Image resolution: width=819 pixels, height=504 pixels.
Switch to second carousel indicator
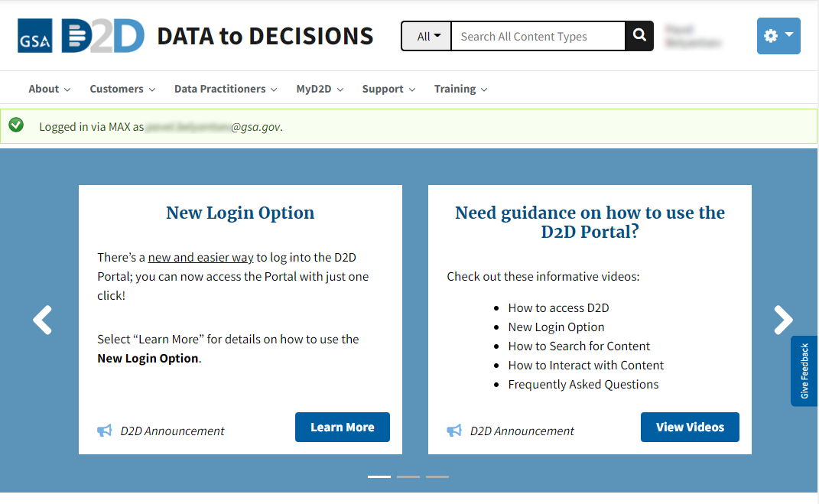tap(408, 476)
